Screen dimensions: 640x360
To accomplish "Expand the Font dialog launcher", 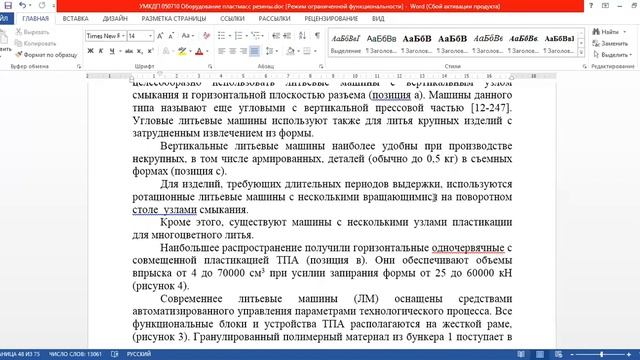I will [210, 66].
